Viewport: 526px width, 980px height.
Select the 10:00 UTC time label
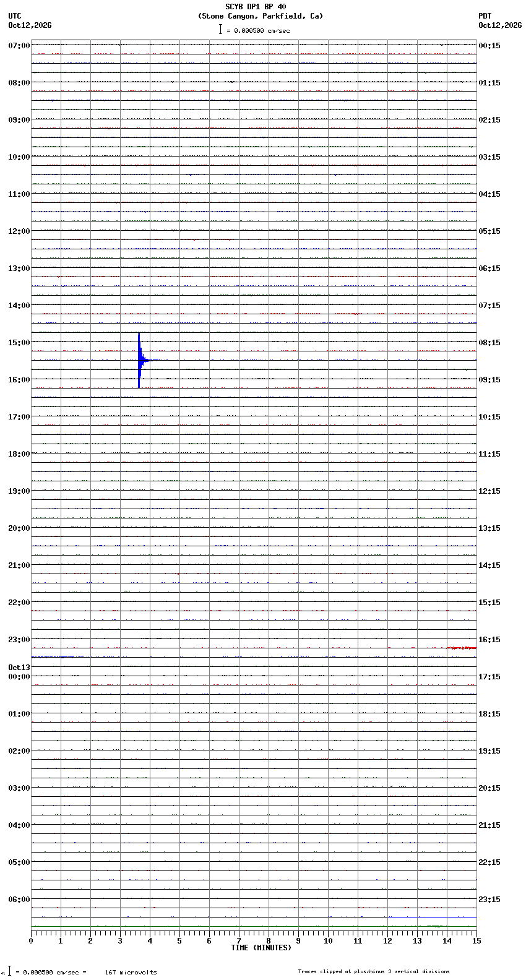tap(19, 157)
